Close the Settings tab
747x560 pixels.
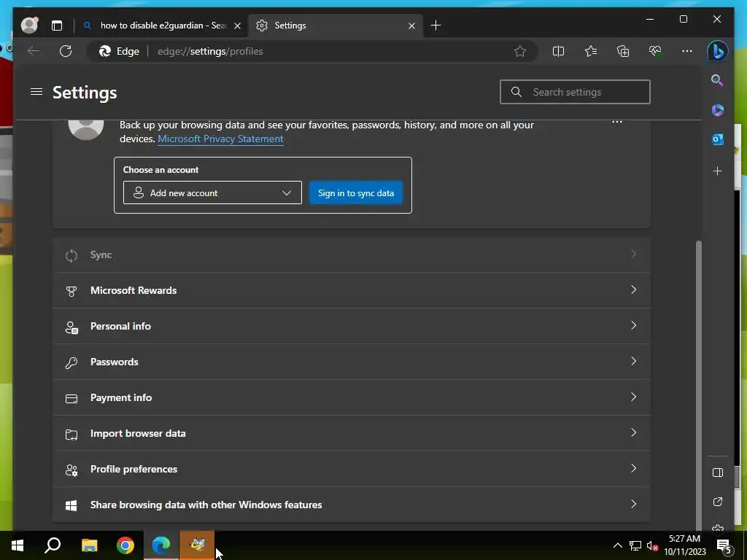411,26
